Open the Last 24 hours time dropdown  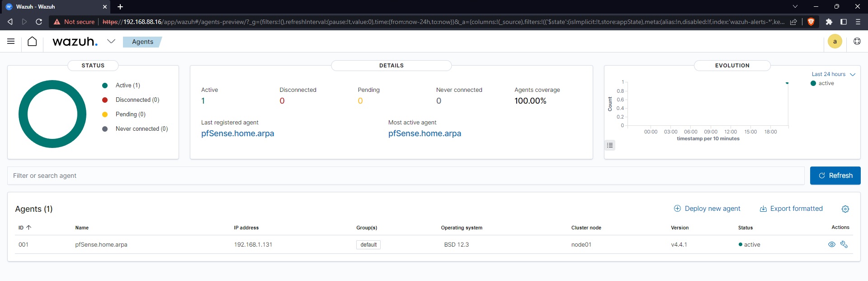click(833, 74)
